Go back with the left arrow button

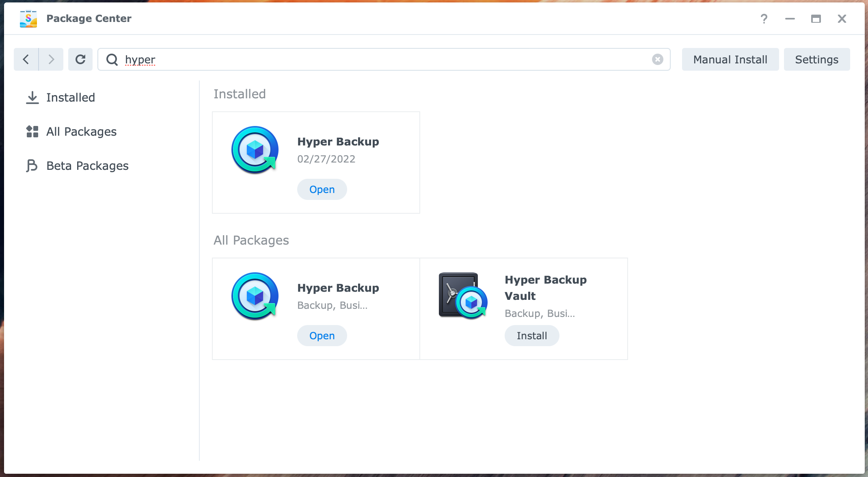[x=26, y=59]
